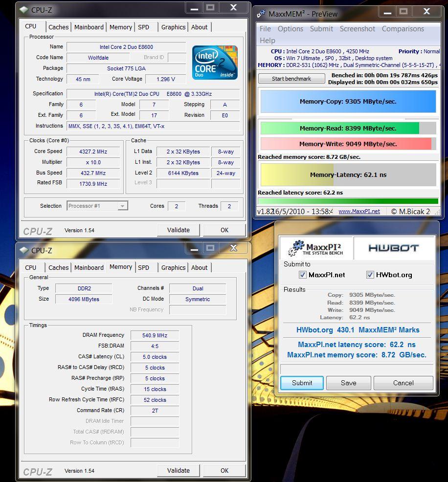The image size is (448, 482).
Task: Click the FSB:DRAM ratio 4:5 value
Action: coord(155,346)
